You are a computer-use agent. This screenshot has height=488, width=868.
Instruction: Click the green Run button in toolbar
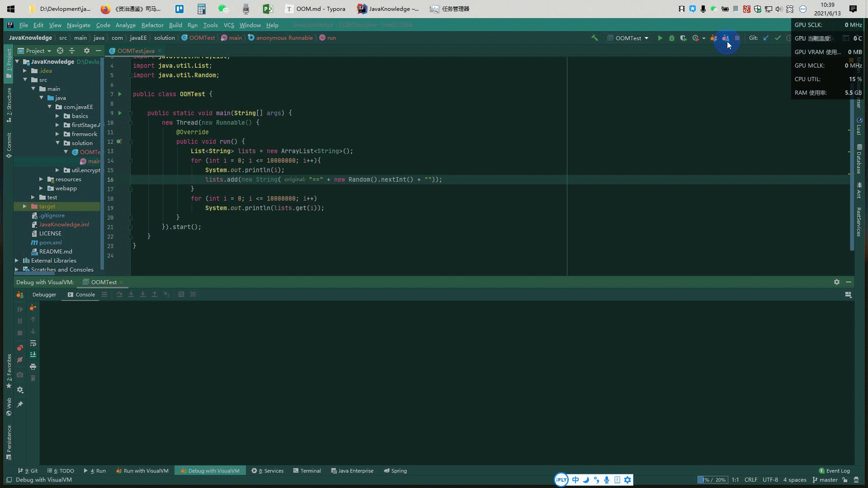click(x=660, y=38)
